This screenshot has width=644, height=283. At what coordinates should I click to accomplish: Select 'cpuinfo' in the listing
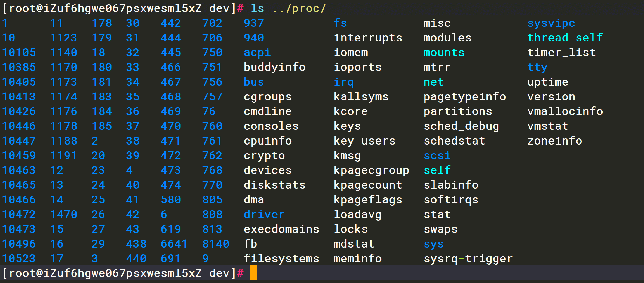click(268, 141)
